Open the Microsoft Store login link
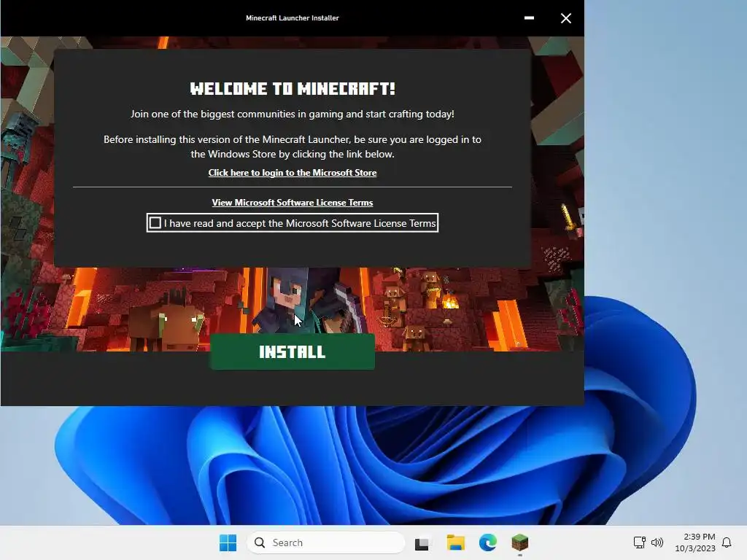 [x=293, y=173]
